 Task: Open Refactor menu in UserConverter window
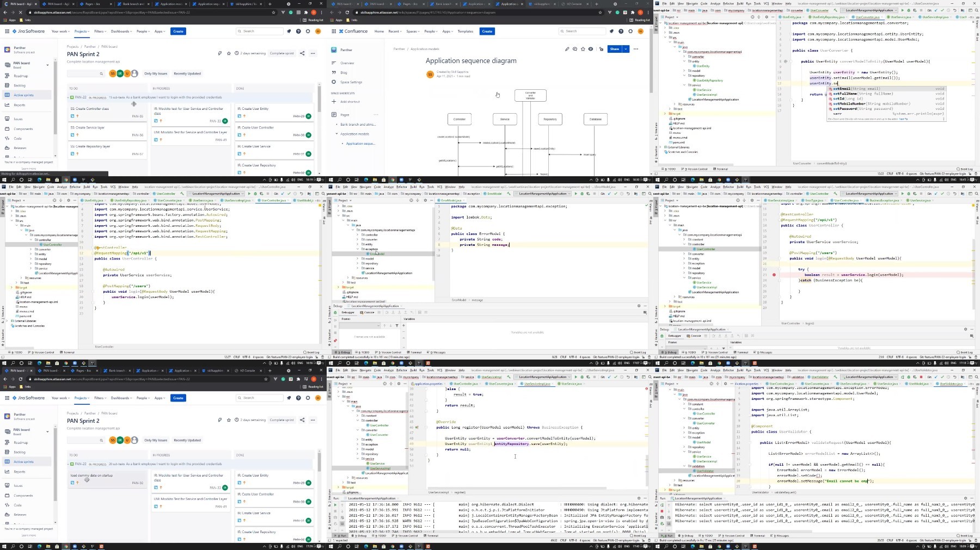(728, 3)
